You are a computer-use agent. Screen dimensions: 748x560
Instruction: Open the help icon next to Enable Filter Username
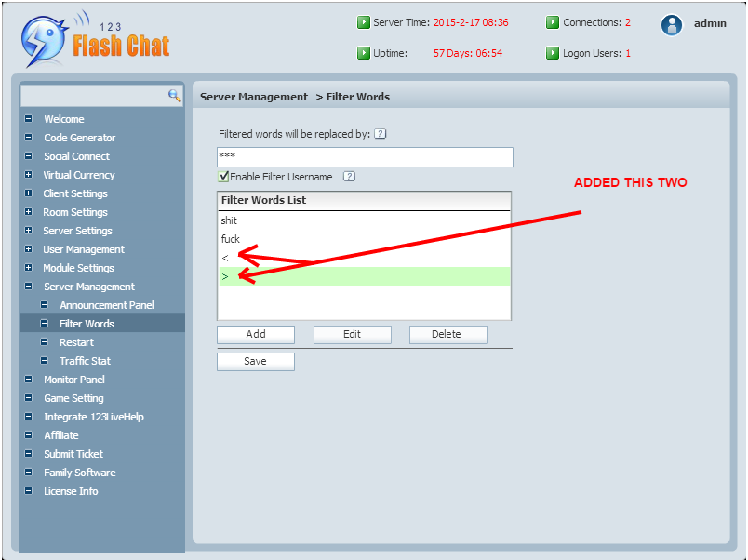pyautogui.click(x=348, y=176)
